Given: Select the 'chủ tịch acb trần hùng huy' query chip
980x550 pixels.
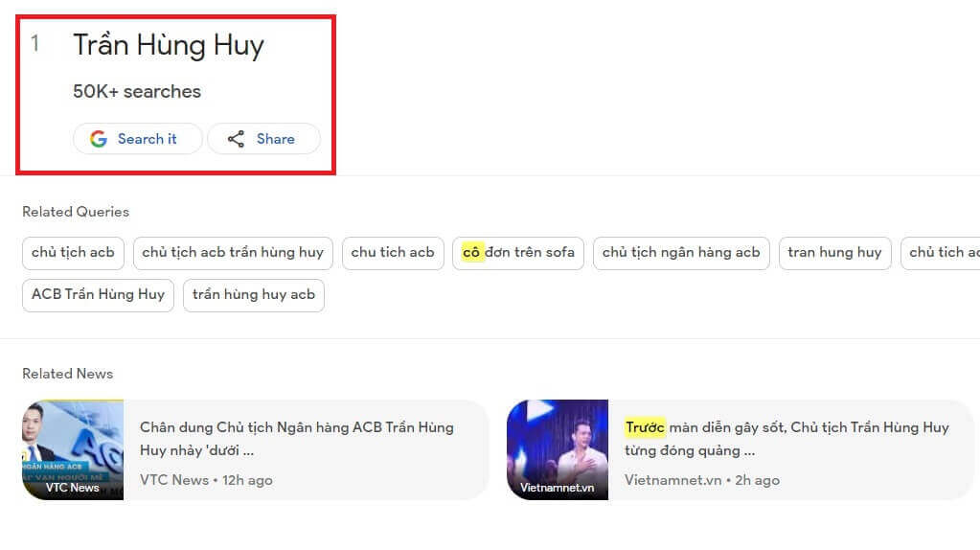Looking at the screenshot, I should pos(233,253).
